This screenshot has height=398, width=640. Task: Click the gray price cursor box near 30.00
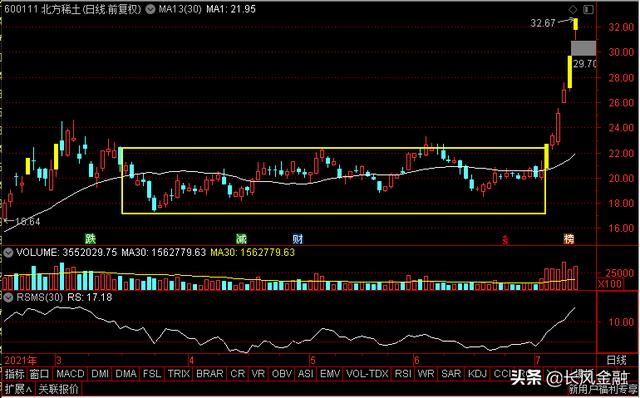tap(583, 49)
